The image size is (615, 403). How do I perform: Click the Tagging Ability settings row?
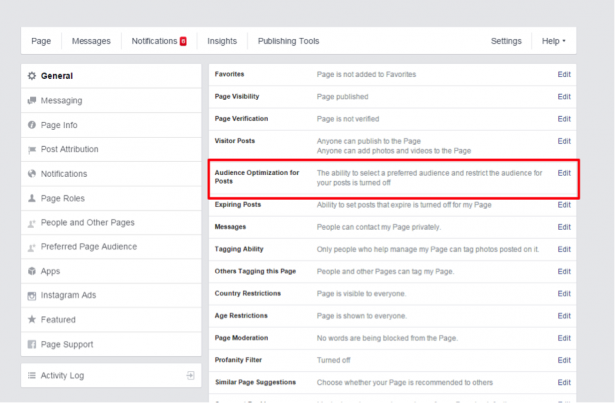pyautogui.click(x=393, y=249)
